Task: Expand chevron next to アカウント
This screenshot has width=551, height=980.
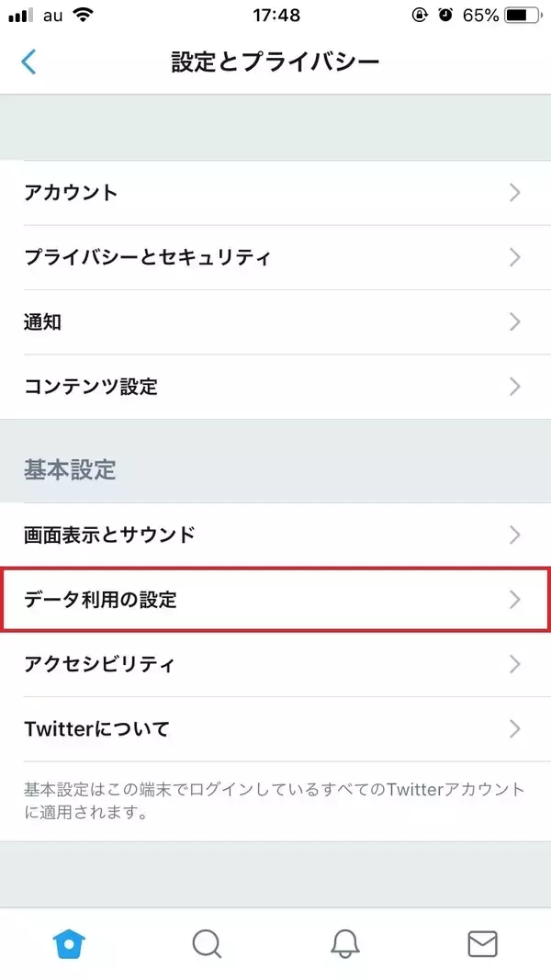Action: (514, 193)
